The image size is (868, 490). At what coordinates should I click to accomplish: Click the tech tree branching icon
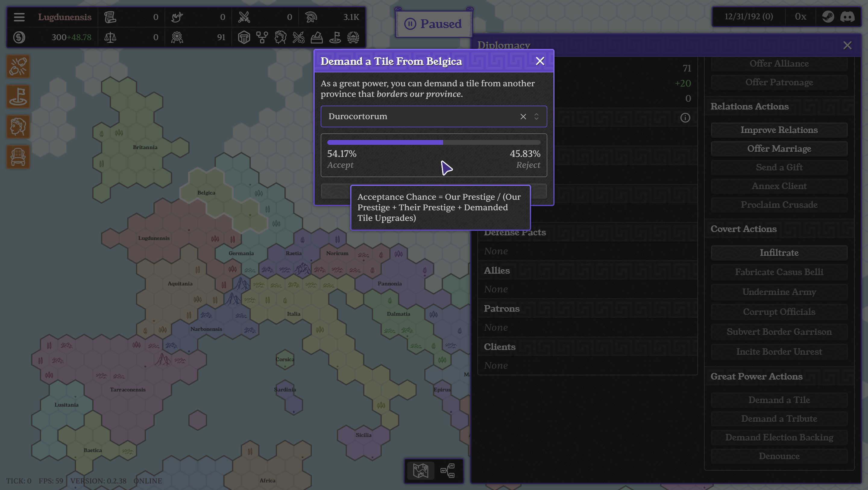tap(262, 37)
